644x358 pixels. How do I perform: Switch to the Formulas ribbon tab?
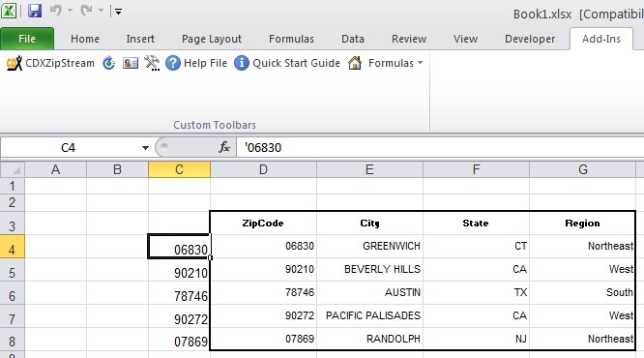292,39
